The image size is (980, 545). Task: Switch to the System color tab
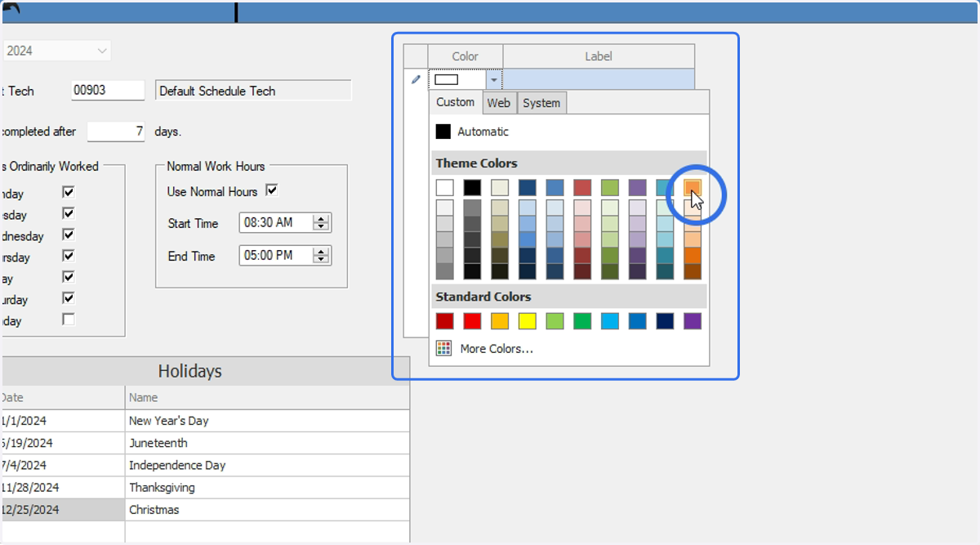tap(541, 103)
